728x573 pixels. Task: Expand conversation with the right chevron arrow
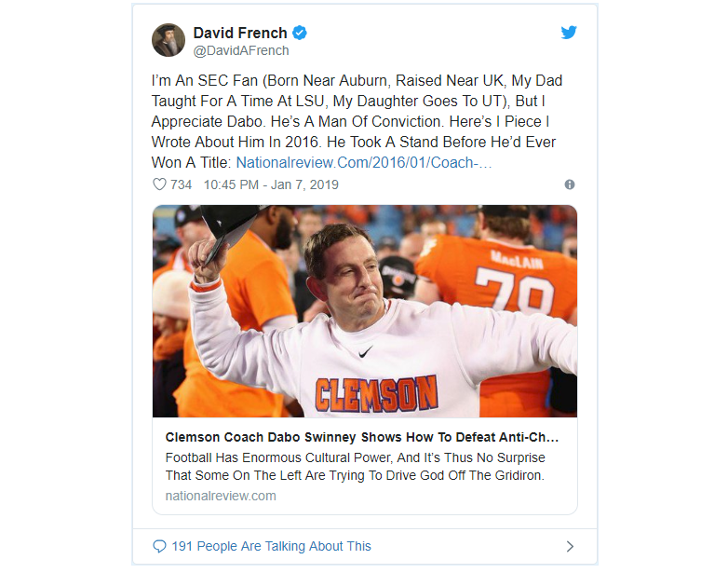570,546
